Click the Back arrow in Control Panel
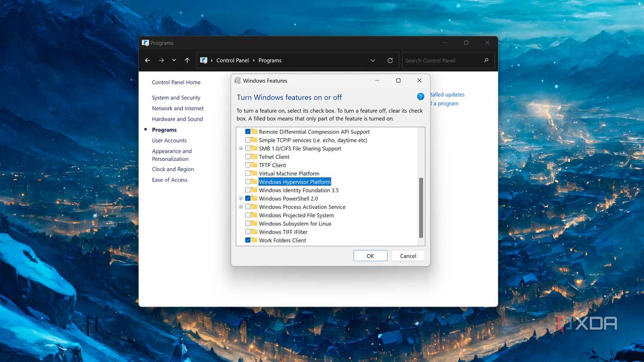Viewport: 644px width, 362px height. point(147,60)
